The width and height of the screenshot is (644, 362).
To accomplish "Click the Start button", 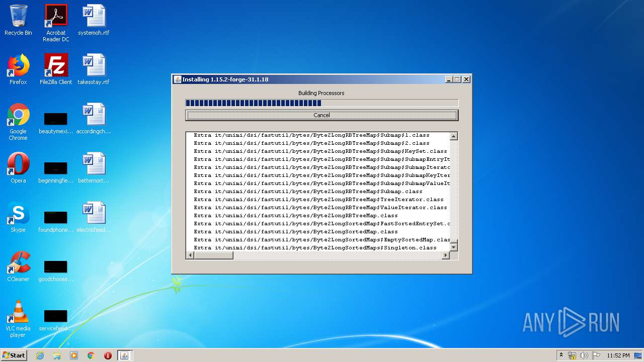I will 14,355.
